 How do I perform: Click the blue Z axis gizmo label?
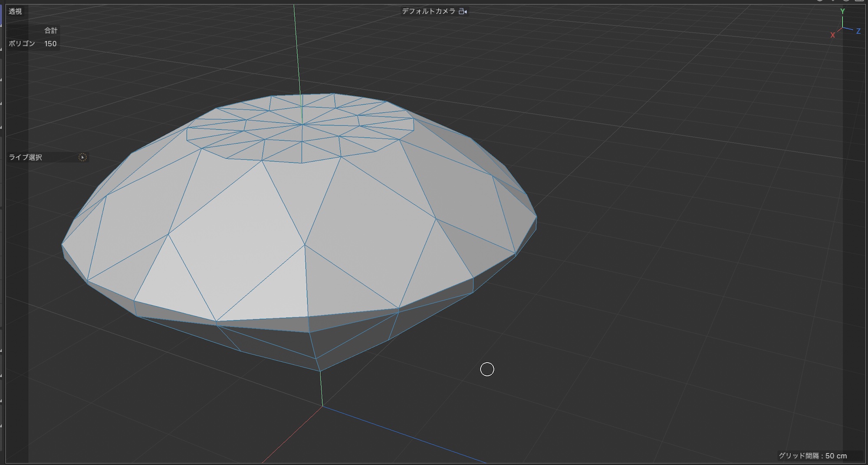point(858,31)
